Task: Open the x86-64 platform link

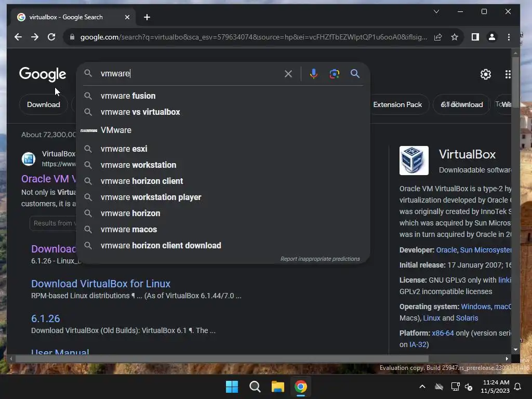Action: click(443, 333)
